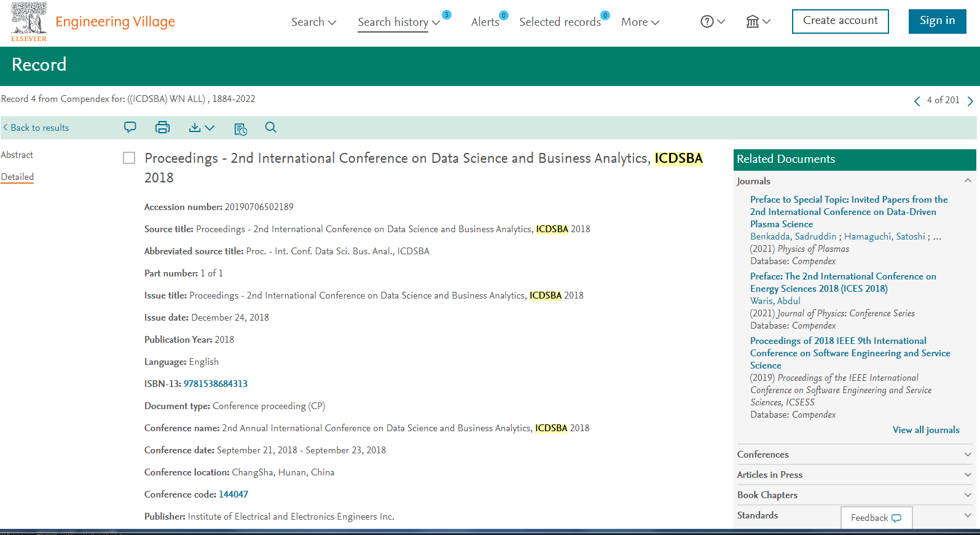Click Issue date December 24, 2018

(230, 318)
